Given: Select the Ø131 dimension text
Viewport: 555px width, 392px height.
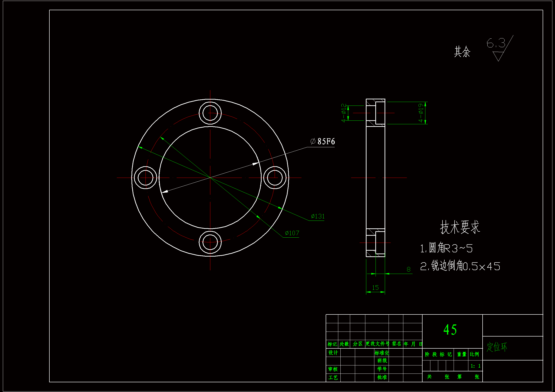Looking at the screenshot, I should pos(318,217).
